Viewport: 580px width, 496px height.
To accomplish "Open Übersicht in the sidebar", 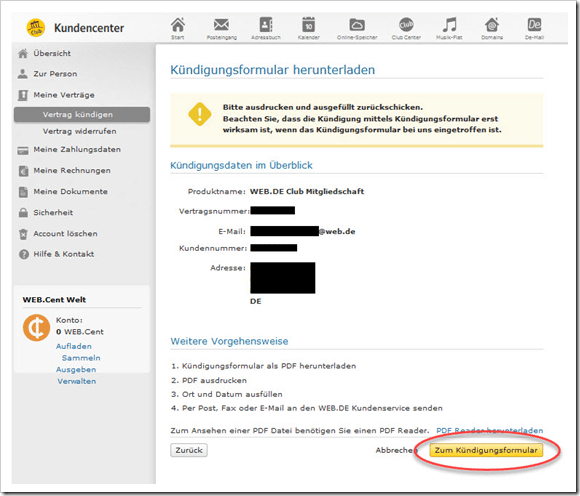I will [52, 53].
